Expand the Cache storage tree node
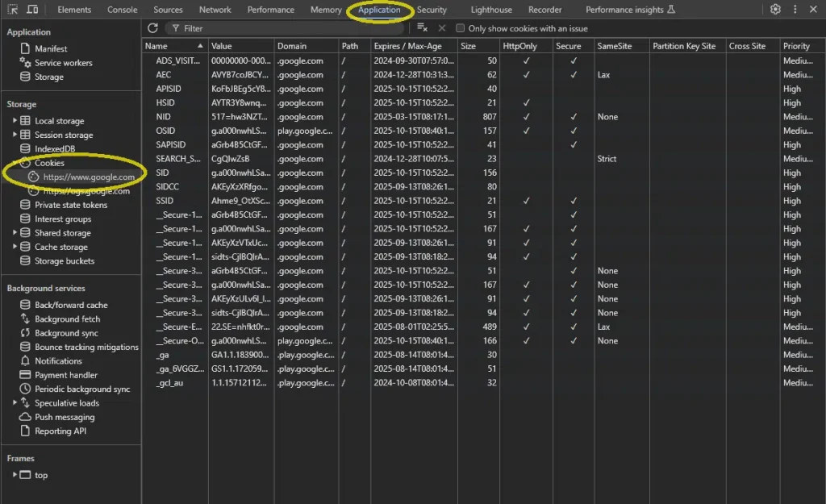Screen dimensions: 826x504 (15, 247)
